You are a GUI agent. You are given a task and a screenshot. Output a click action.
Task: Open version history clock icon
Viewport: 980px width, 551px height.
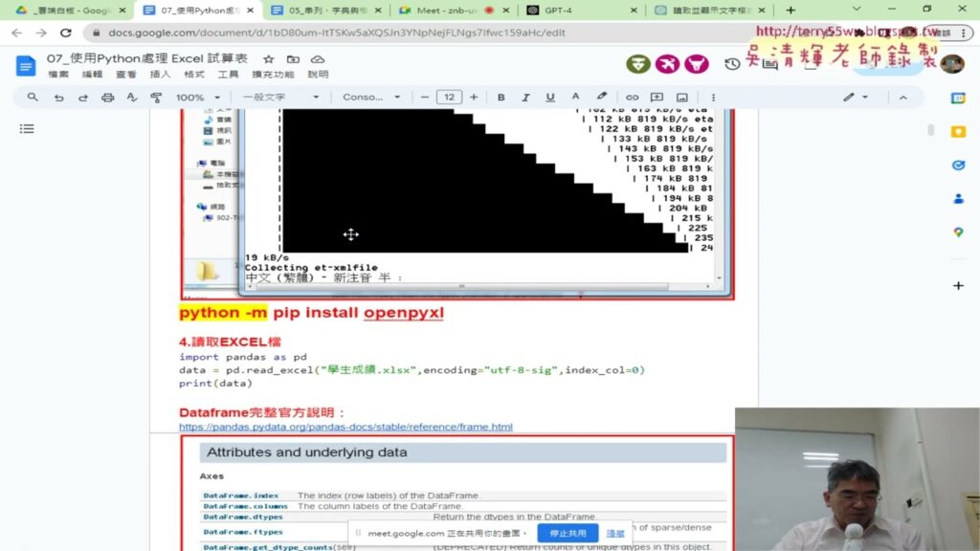click(x=732, y=64)
